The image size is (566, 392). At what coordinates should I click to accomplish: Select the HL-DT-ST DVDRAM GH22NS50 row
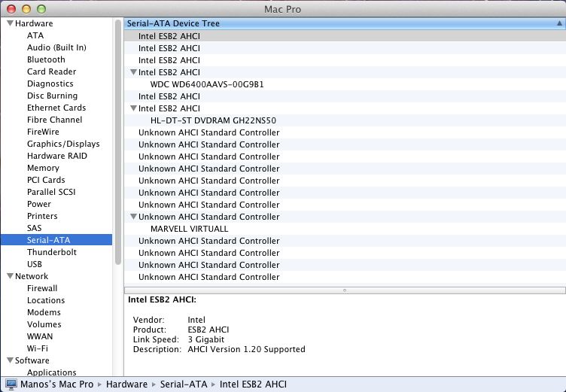point(345,120)
